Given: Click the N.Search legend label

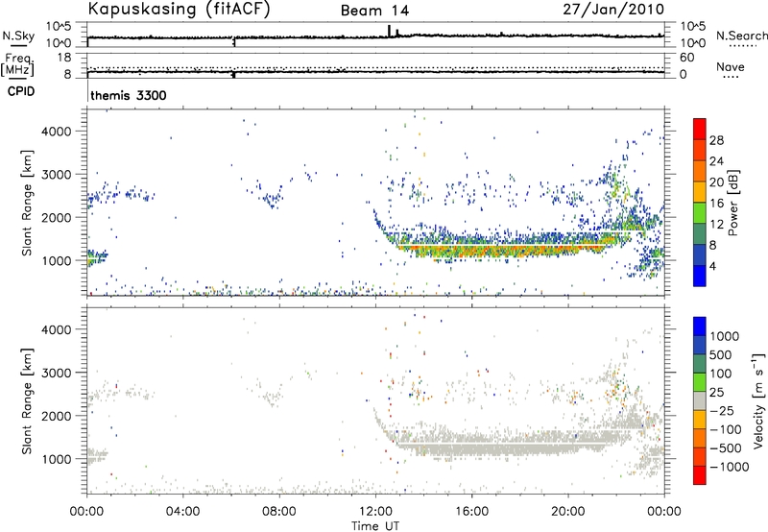Looking at the screenshot, I should coord(741,36).
